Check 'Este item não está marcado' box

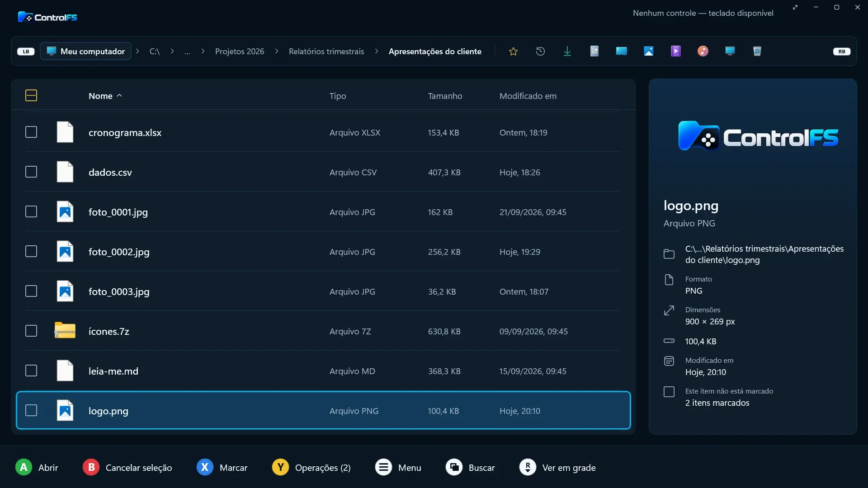point(669,392)
